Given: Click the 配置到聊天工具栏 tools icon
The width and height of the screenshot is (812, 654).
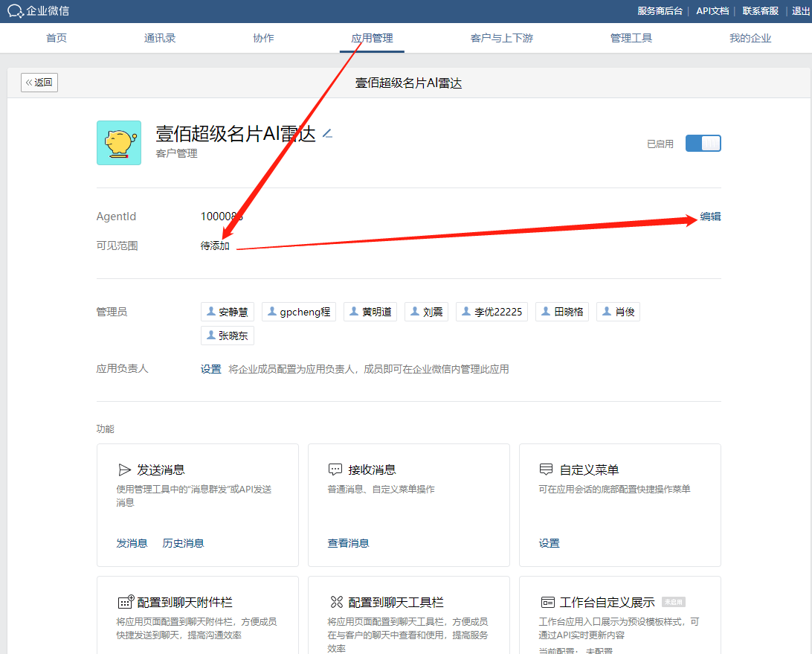Looking at the screenshot, I should [337, 602].
